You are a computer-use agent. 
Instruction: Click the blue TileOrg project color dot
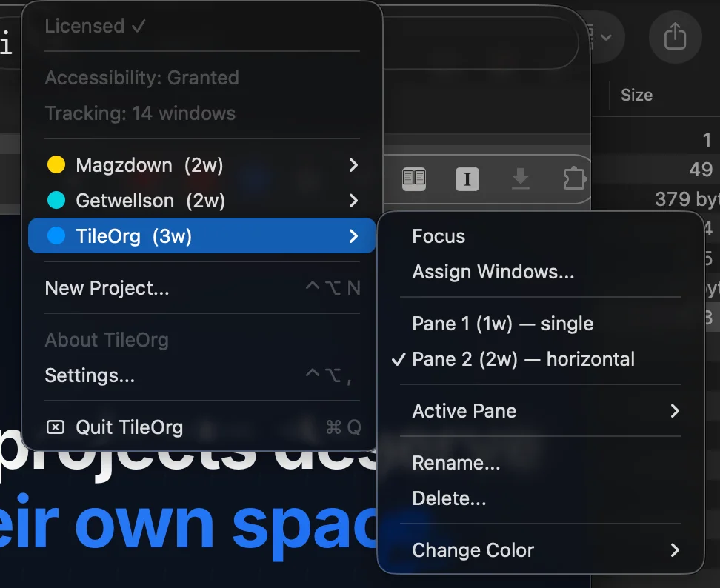pos(56,236)
